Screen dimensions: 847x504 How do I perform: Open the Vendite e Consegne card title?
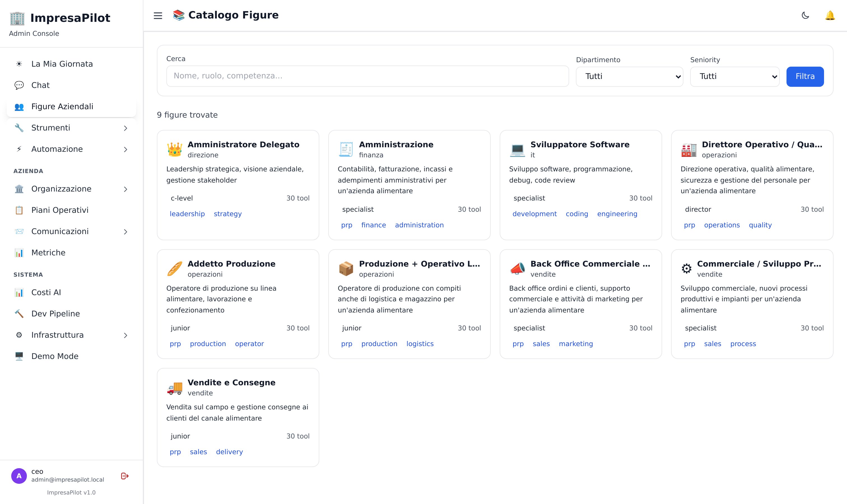231,382
